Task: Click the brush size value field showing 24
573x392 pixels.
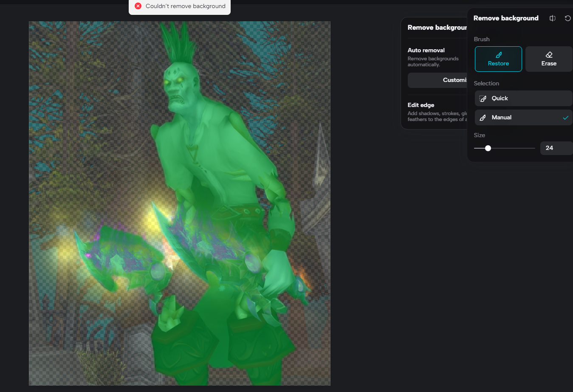Action: coord(556,148)
